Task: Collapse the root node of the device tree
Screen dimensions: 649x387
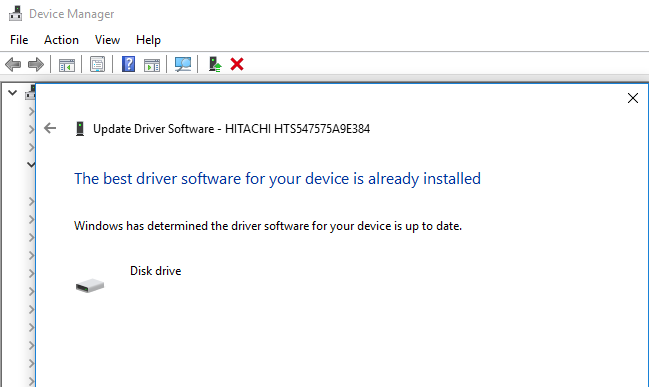Action: pos(12,93)
